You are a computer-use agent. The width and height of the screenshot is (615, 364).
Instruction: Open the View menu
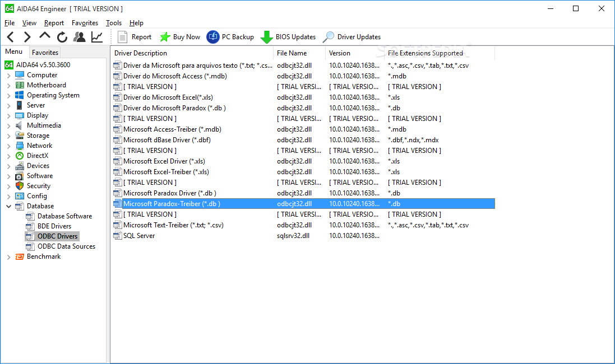click(x=29, y=23)
